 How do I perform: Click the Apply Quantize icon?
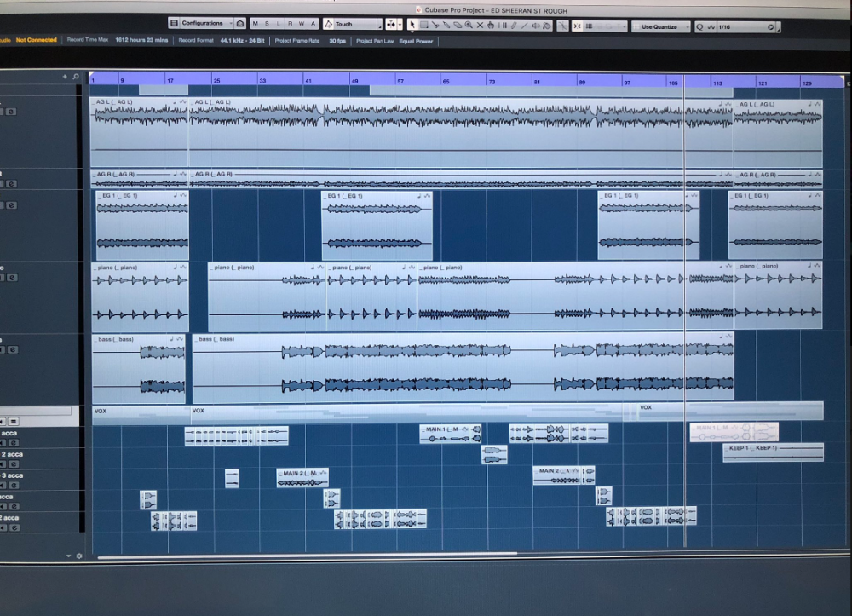770,27
